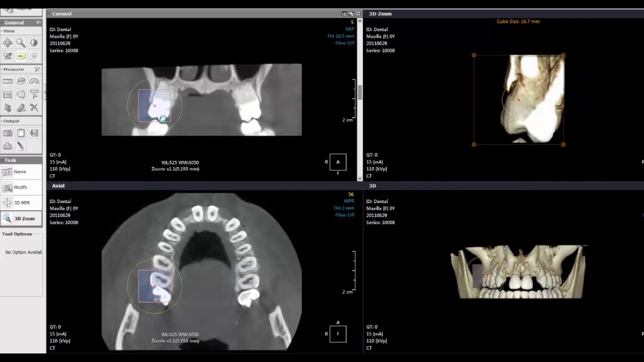Select the brightness/contrast windowing tool
644x362 pixels.
34,43
